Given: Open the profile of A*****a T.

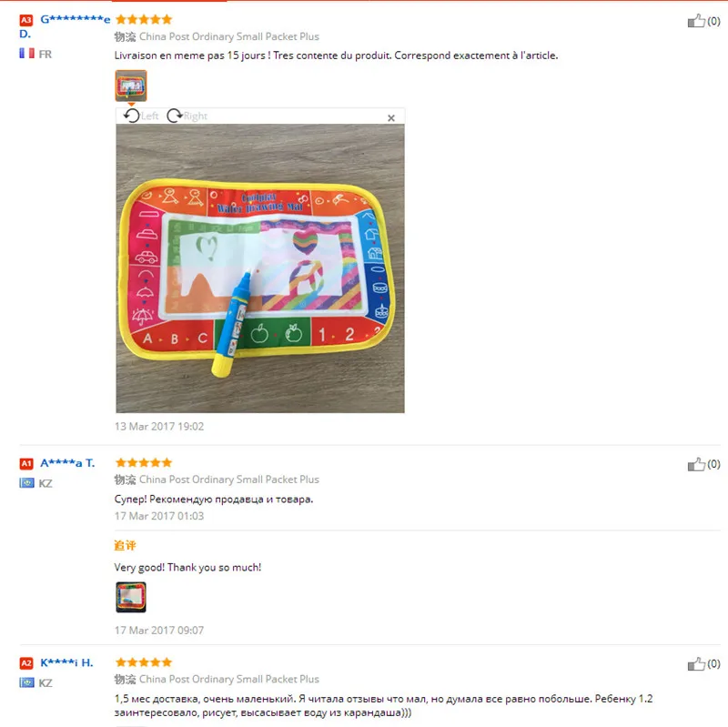Looking at the screenshot, I should 67,463.
